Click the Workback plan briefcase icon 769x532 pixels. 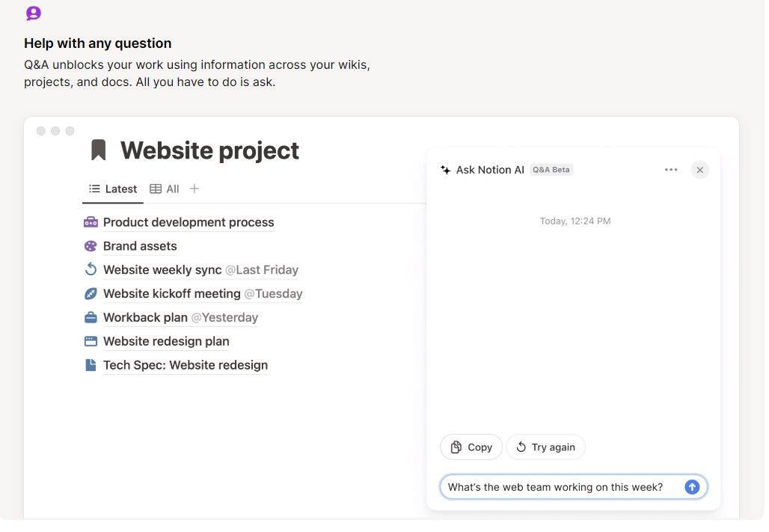(x=91, y=317)
